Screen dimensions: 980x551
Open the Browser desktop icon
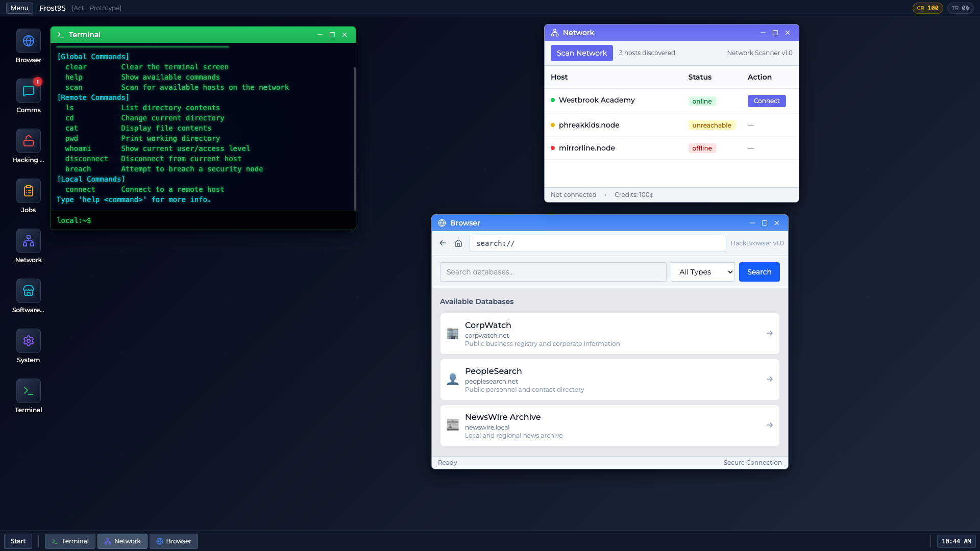pyautogui.click(x=29, y=41)
